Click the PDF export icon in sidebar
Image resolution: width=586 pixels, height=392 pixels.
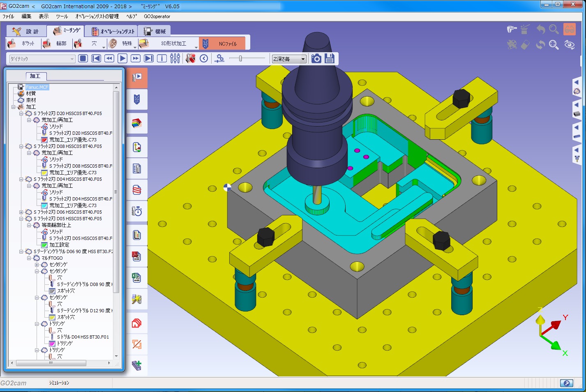[137, 256]
